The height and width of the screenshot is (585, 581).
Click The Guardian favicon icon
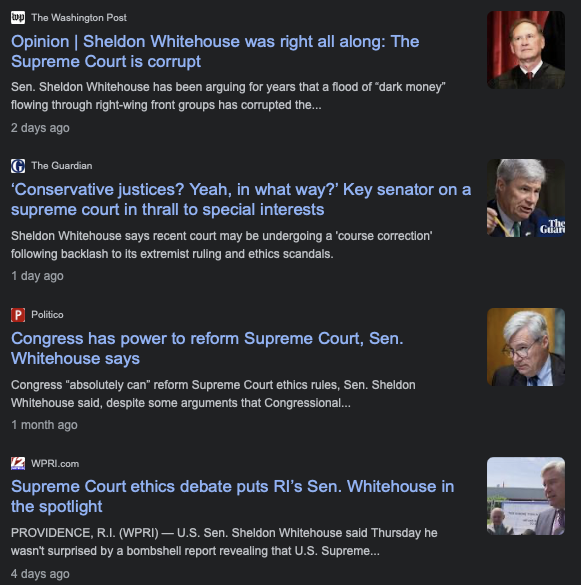[18, 166]
